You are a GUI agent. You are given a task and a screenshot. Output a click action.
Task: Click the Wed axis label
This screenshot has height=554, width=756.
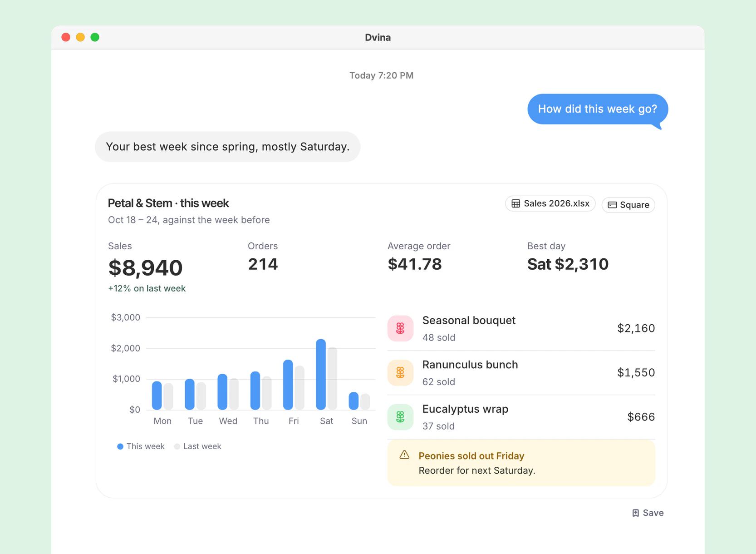(228, 421)
